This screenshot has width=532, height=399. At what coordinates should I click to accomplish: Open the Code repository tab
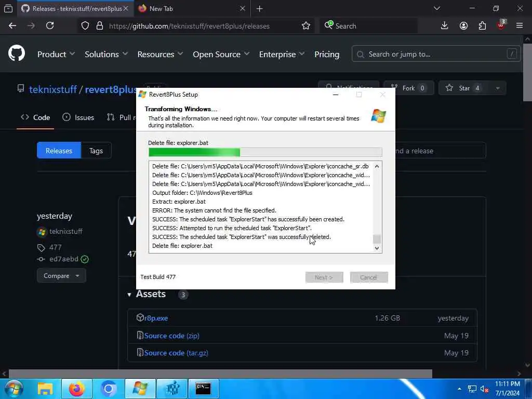click(x=35, y=117)
